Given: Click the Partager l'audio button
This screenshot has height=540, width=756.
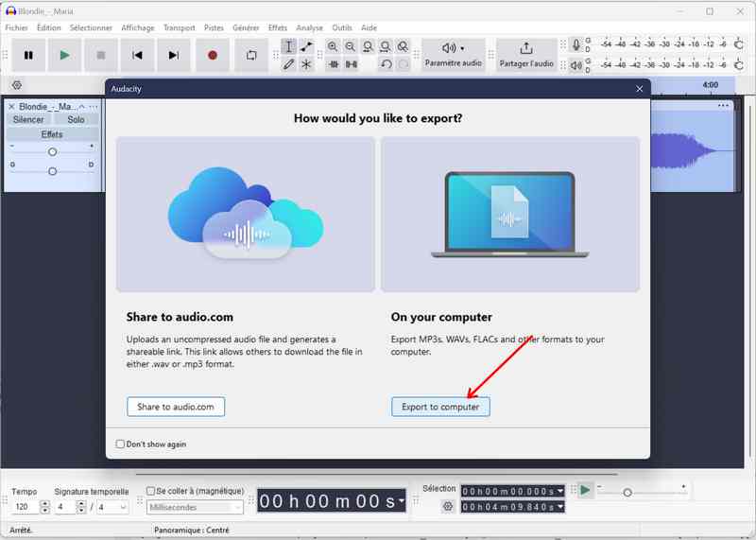Looking at the screenshot, I should [526, 55].
